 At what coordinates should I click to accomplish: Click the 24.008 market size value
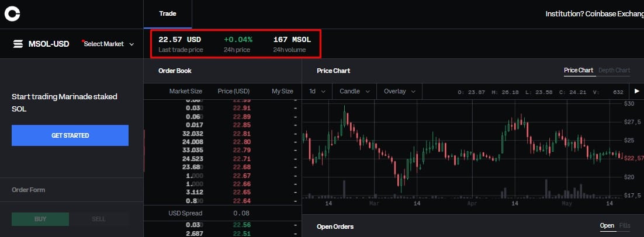coord(193,142)
